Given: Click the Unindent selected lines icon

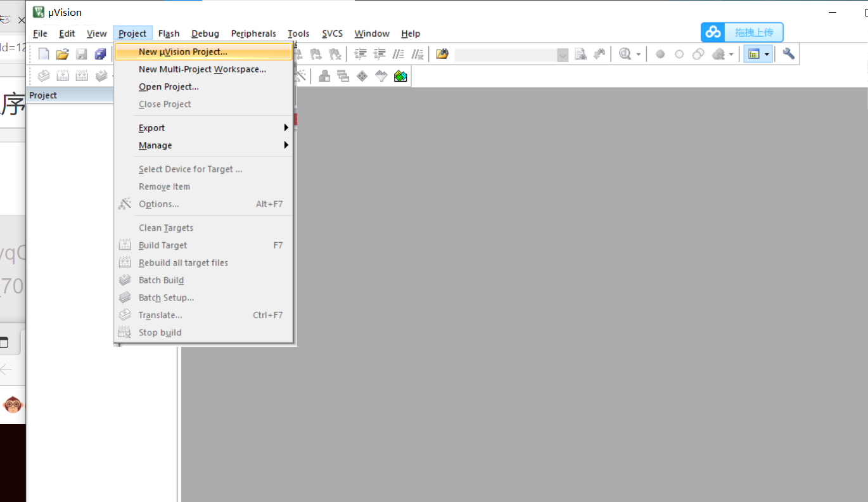Looking at the screenshot, I should point(380,54).
